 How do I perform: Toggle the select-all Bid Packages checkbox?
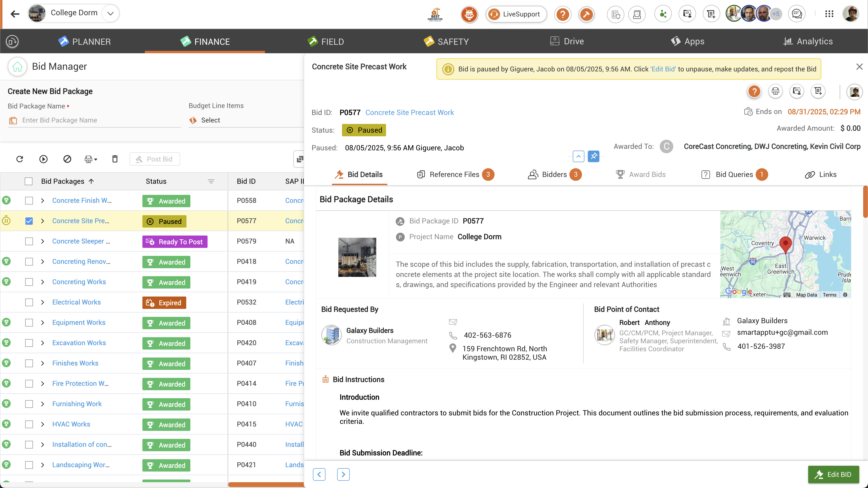pos(29,181)
